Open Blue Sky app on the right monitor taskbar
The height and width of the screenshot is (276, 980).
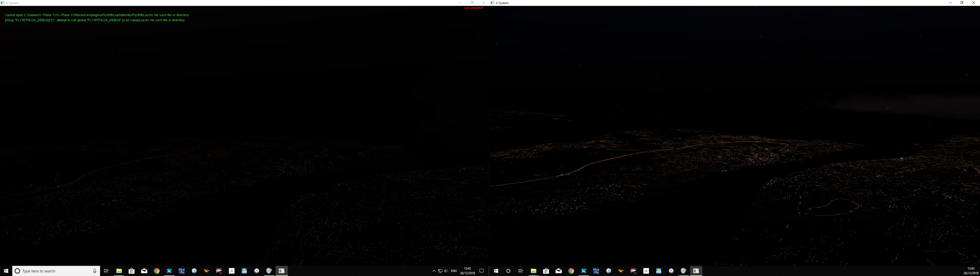click(x=596, y=271)
